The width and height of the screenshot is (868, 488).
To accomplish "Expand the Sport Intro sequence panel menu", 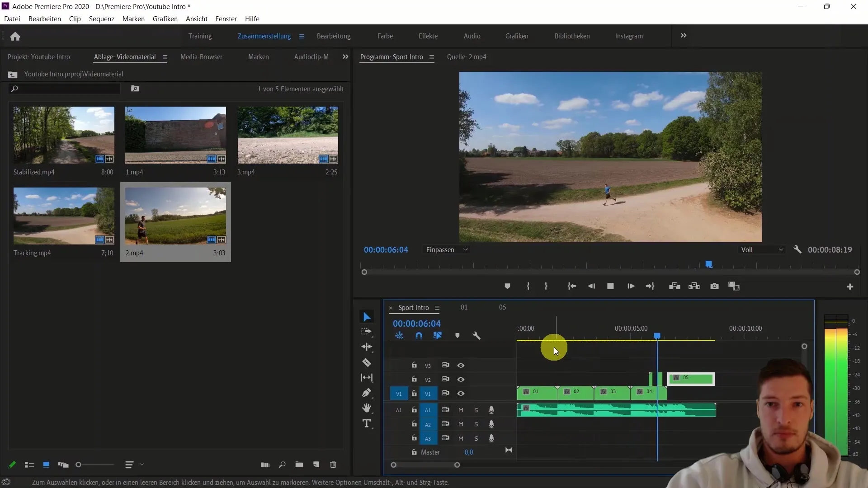I will point(437,307).
